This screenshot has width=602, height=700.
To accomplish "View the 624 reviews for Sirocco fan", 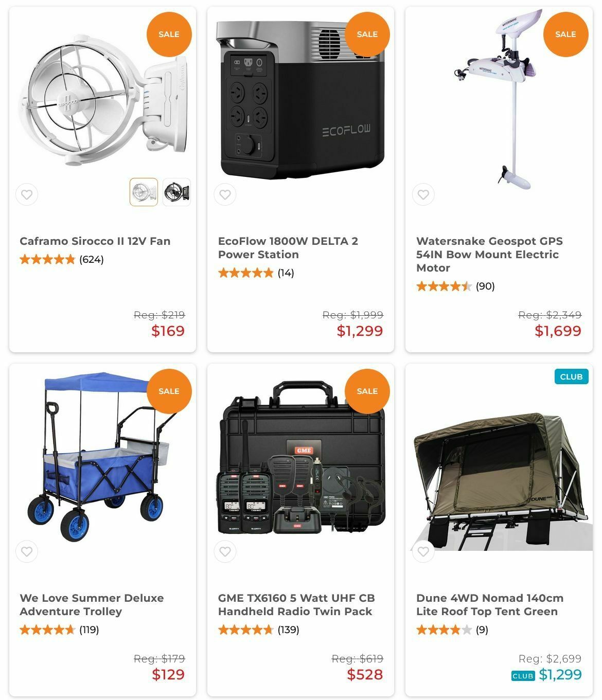I will (x=92, y=259).
